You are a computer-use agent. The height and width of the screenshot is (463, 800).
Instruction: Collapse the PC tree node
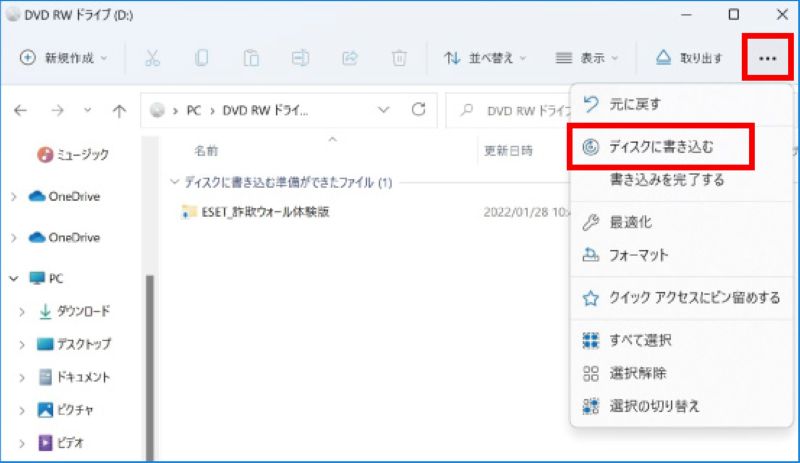(x=14, y=278)
